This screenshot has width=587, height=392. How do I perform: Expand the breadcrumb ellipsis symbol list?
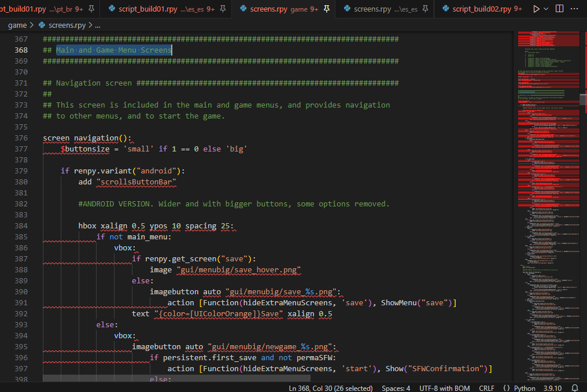click(x=97, y=25)
